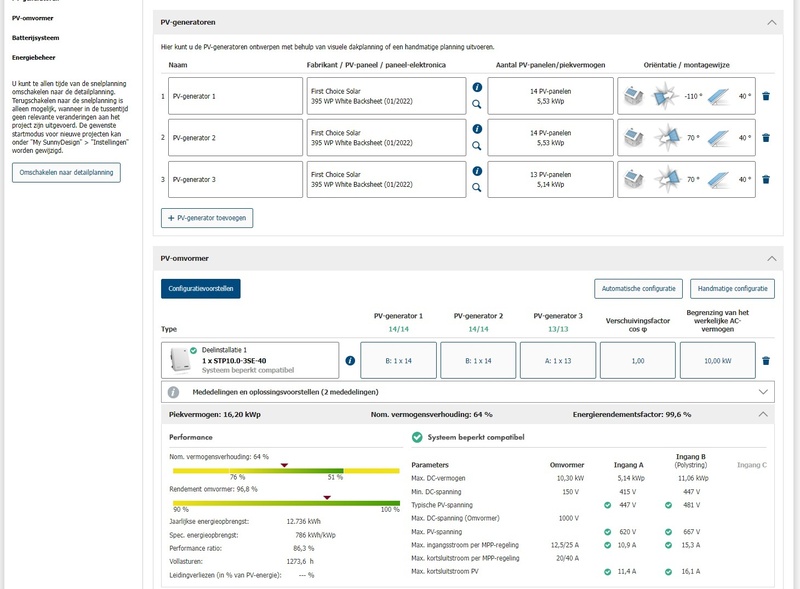
Task: Open Batterijsysteem in the sidebar
Action: click(x=35, y=37)
